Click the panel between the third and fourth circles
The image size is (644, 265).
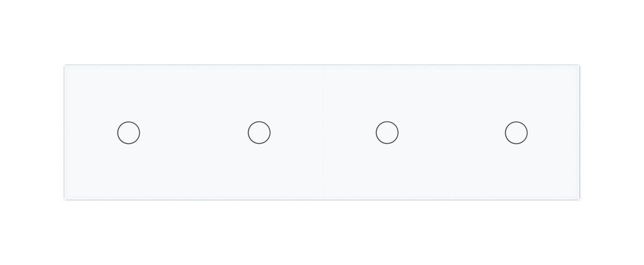click(x=451, y=132)
